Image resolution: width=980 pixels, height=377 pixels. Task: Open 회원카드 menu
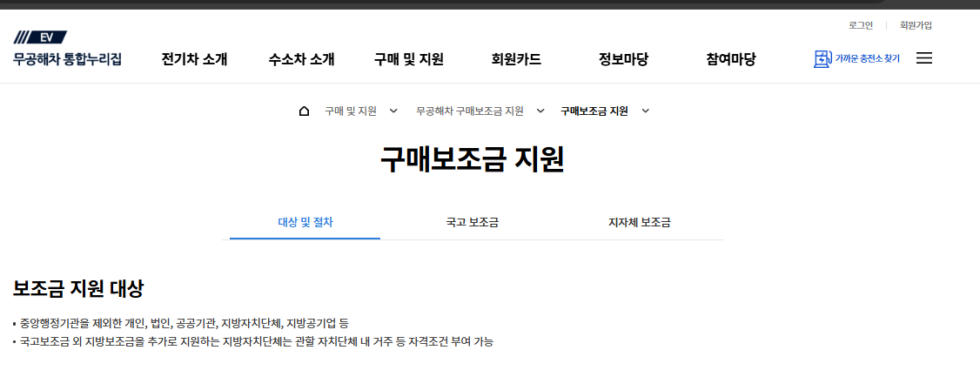click(516, 59)
